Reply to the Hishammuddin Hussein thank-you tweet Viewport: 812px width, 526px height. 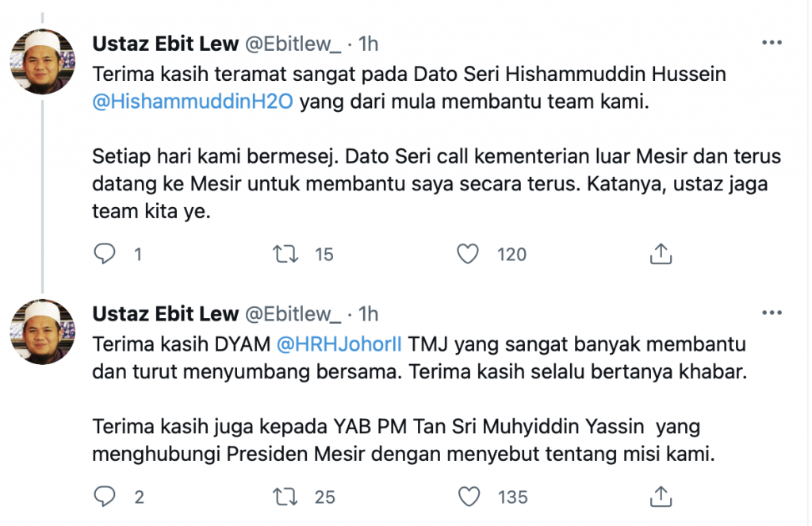tap(105, 254)
